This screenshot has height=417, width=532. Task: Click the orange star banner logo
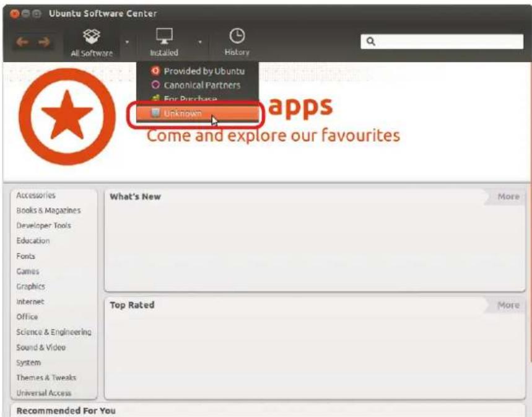pyautogui.click(x=67, y=116)
